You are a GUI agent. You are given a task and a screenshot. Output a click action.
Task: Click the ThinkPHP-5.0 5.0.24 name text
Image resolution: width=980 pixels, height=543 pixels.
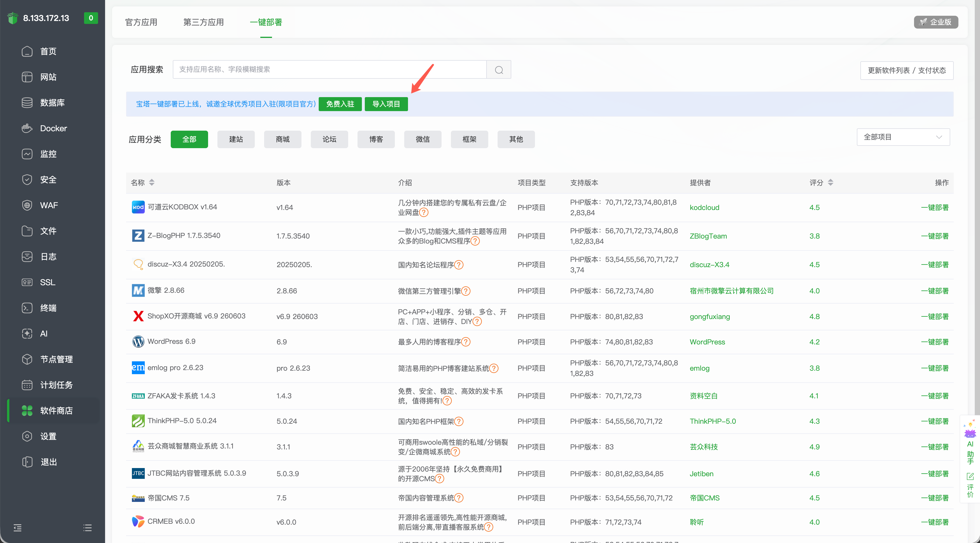point(182,421)
